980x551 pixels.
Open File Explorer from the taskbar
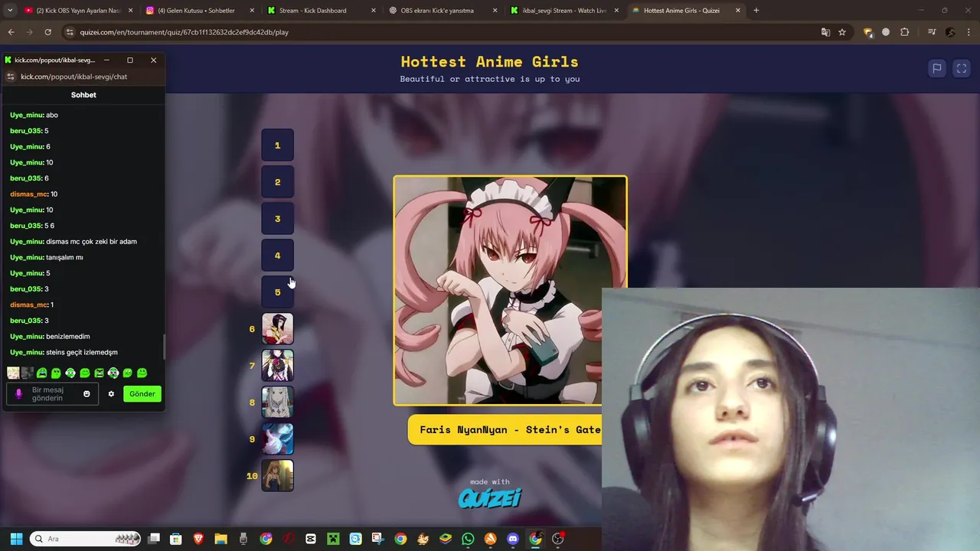(x=220, y=539)
